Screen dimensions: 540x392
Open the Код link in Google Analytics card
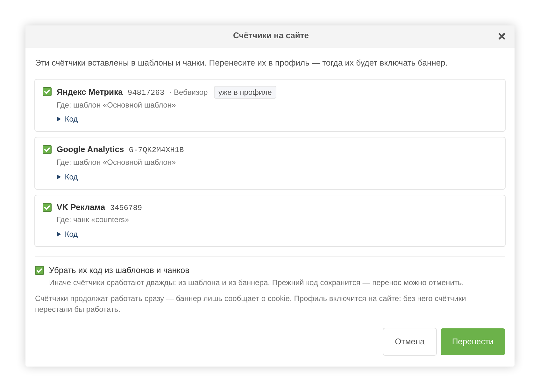click(71, 177)
